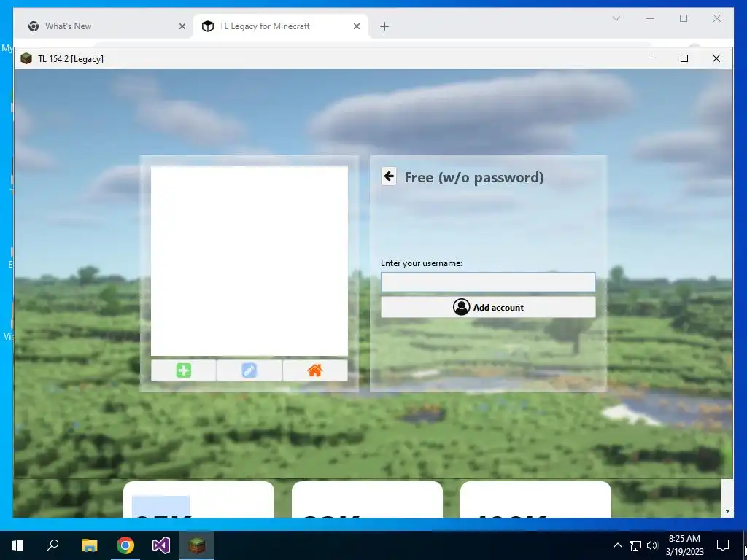
Task: Open File Explorer from the taskbar
Action: click(x=89, y=545)
